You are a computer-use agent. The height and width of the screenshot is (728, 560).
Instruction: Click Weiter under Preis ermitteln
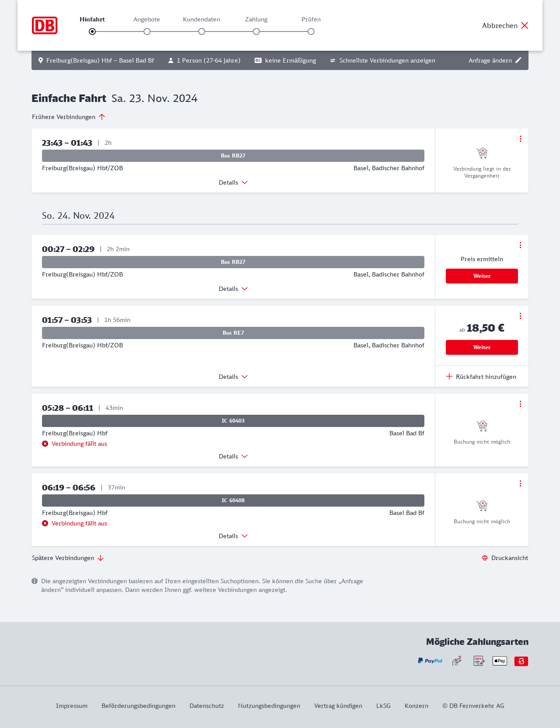click(x=482, y=276)
